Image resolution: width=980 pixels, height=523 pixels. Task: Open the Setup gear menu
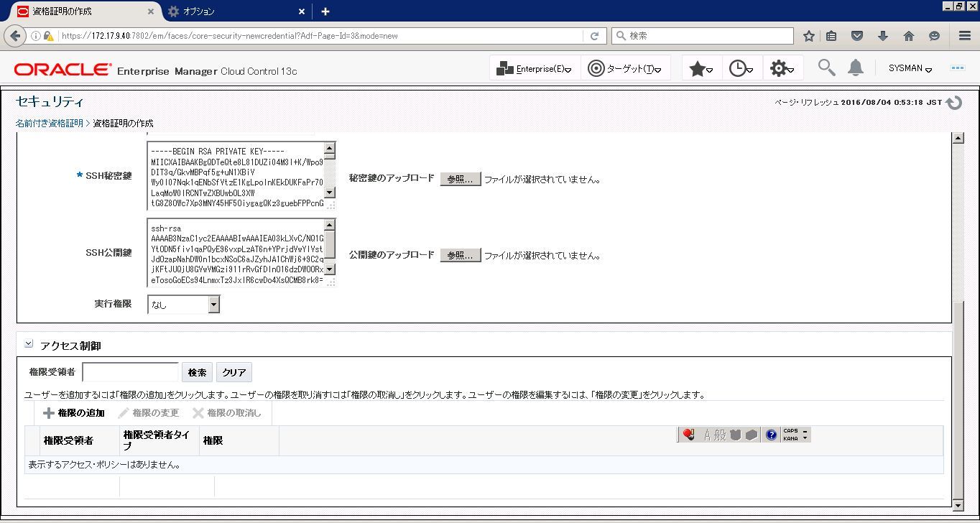[782, 69]
